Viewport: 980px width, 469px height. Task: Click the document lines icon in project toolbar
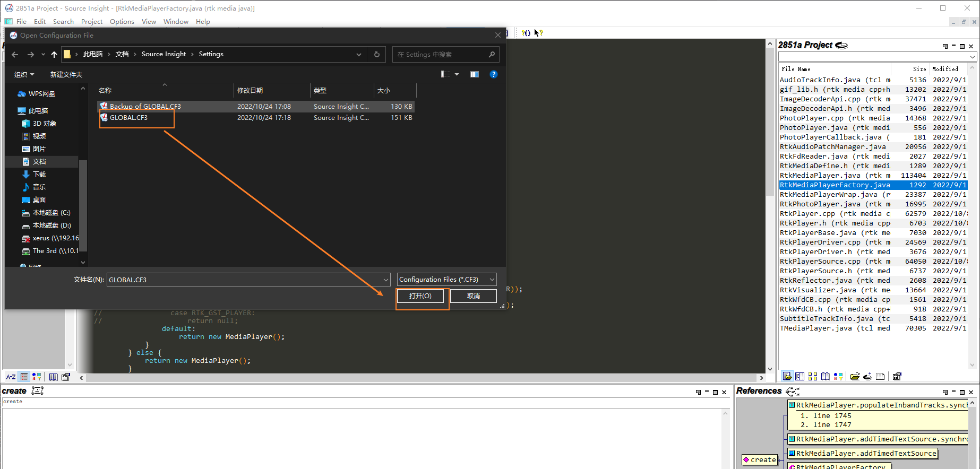click(x=880, y=376)
